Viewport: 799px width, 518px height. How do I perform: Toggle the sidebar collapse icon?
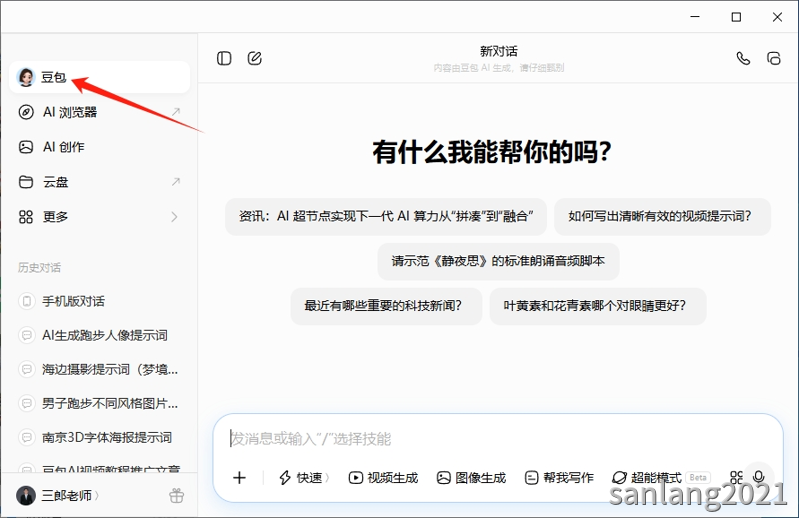coord(224,59)
